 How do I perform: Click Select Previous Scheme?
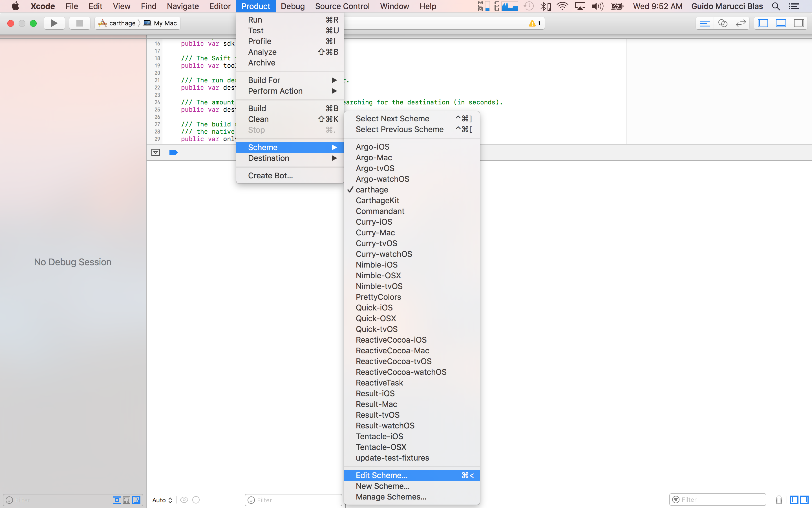412,129
